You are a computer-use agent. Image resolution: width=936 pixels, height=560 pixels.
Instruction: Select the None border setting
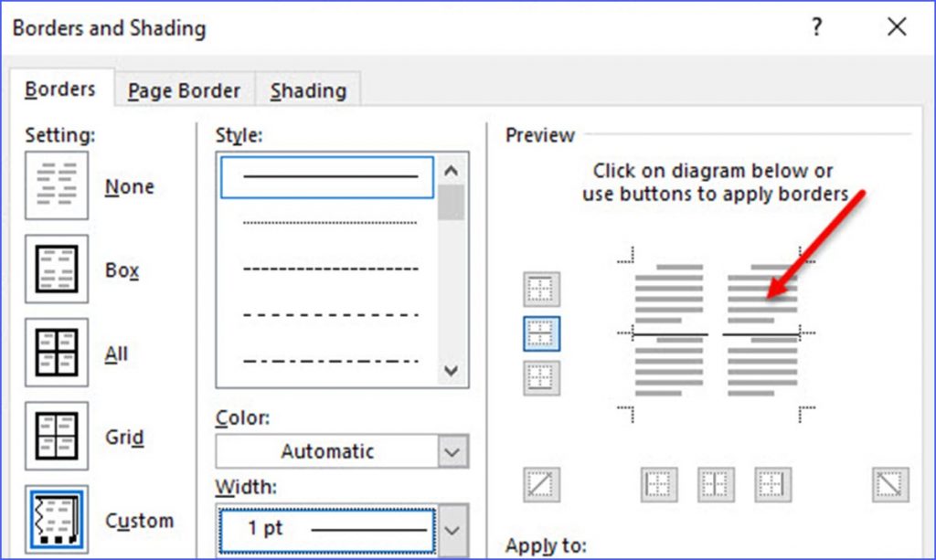[x=57, y=185]
